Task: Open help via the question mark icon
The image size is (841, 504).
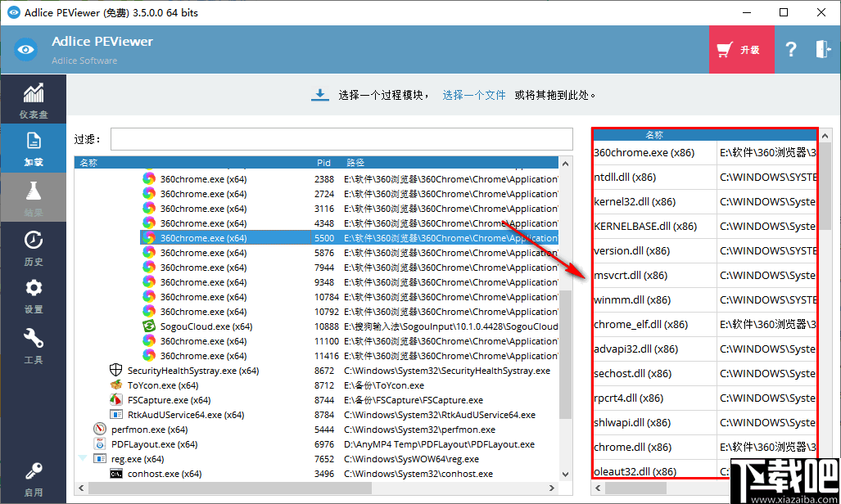Action: point(790,49)
